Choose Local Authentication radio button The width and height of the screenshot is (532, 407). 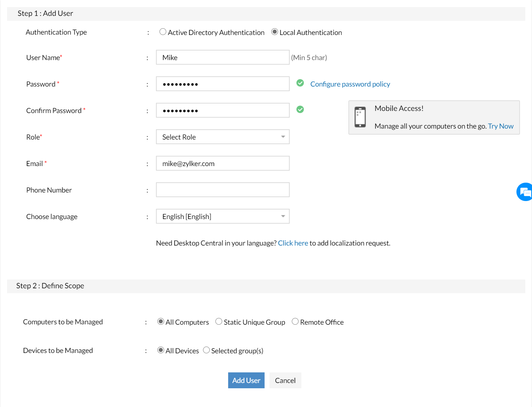click(x=274, y=32)
